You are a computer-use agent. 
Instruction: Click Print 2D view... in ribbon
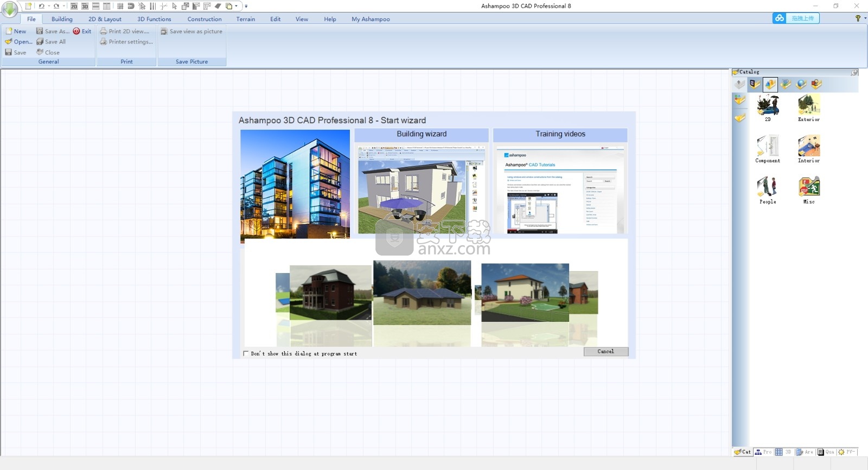124,31
